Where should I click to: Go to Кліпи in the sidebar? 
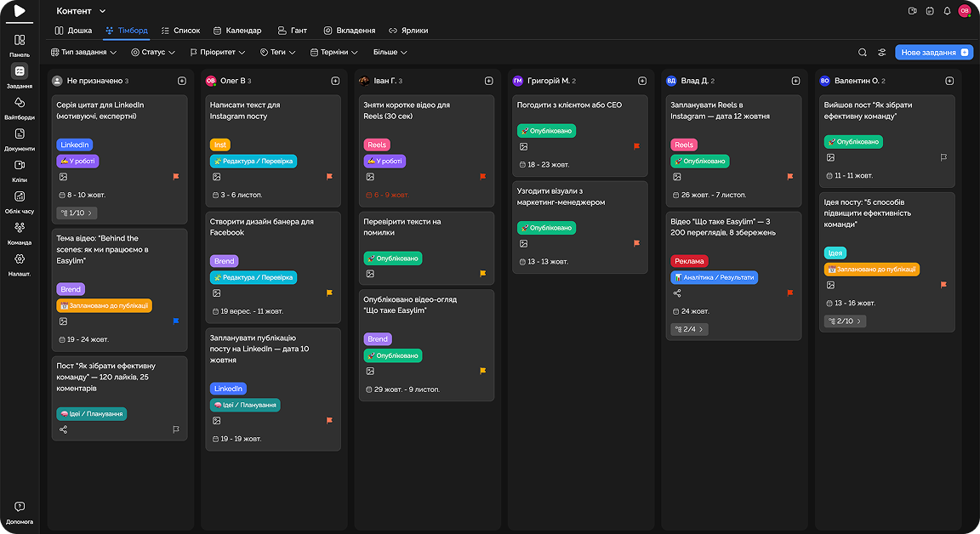20,168
